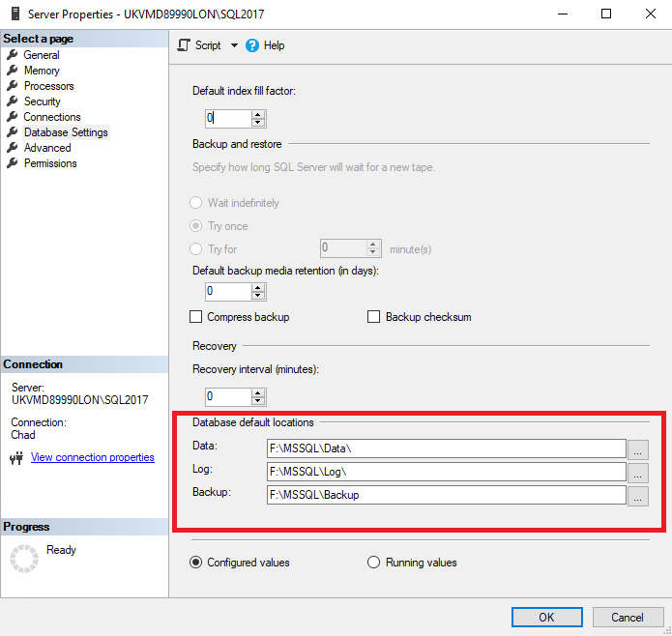
Task: Select the Security page wrench icon
Action: coord(13,101)
